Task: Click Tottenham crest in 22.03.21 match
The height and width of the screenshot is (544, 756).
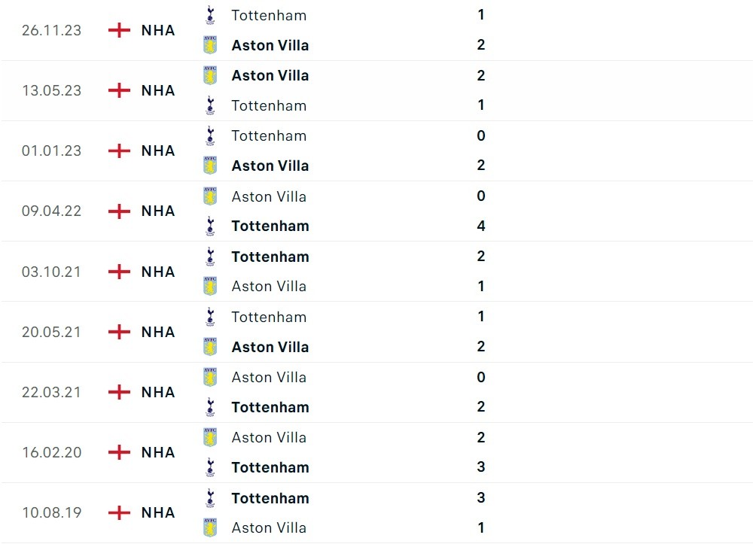Action: pos(210,407)
